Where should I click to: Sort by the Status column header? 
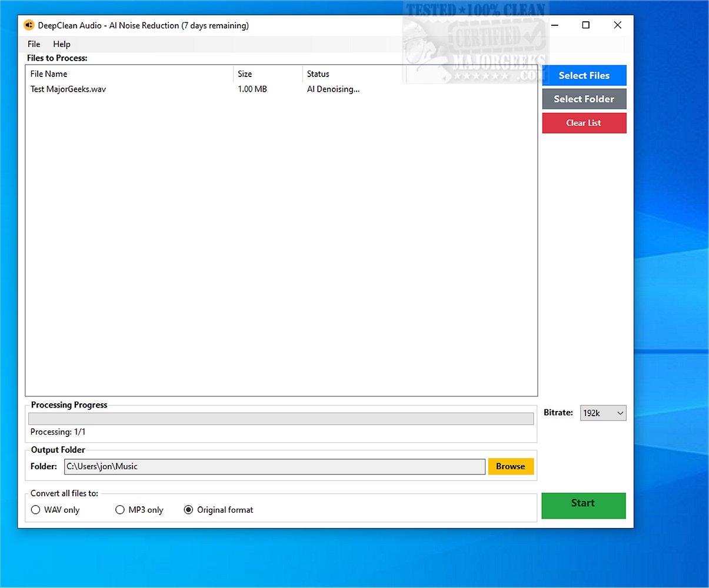[354, 74]
